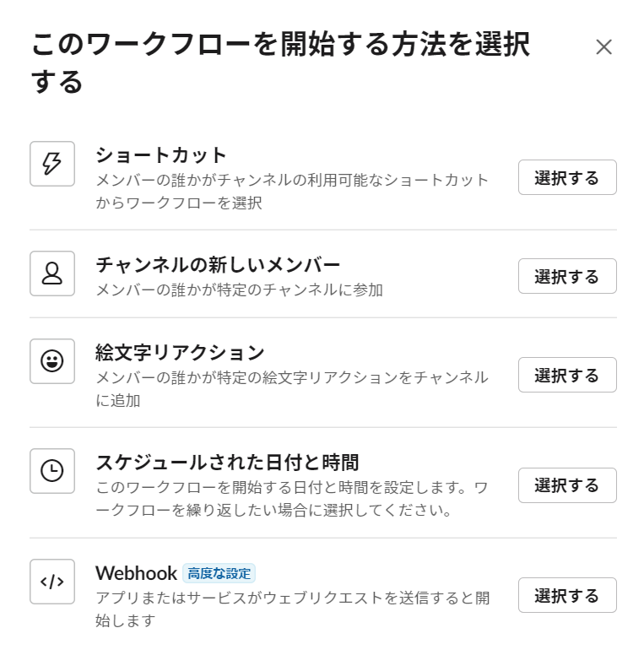This screenshot has width=644, height=666.
Task: Select the ショートカット option with its 選択する button
Action: [x=567, y=177]
